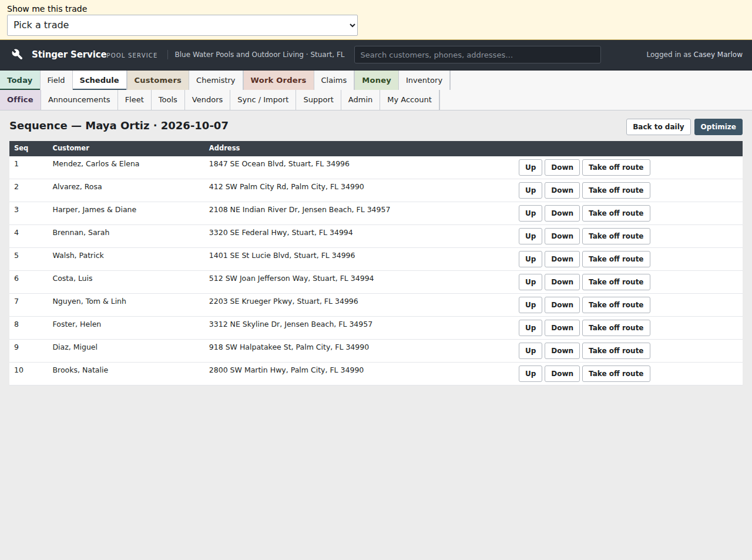
Task: Open the Sync / Import tab
Action: point(263,100)
